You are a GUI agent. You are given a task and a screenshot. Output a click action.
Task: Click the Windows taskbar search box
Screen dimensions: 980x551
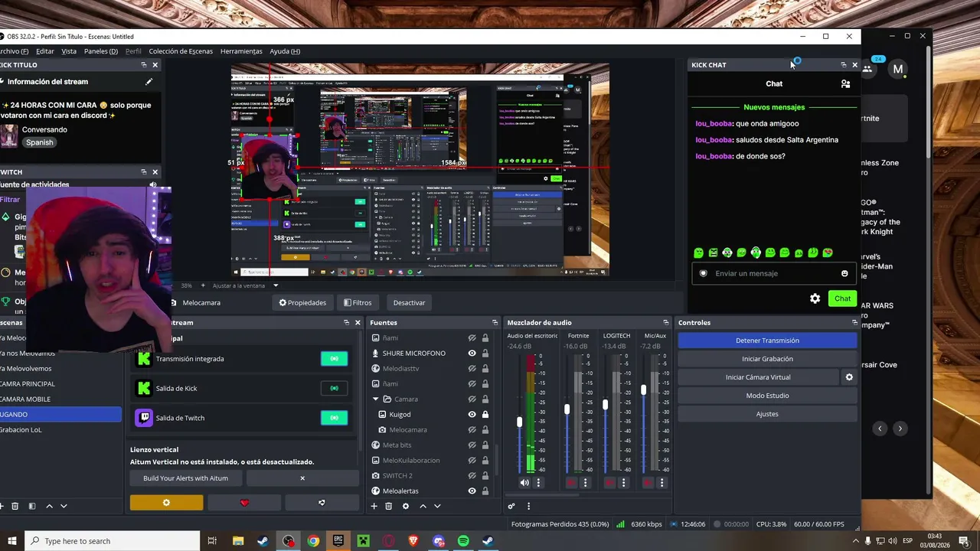112,541
